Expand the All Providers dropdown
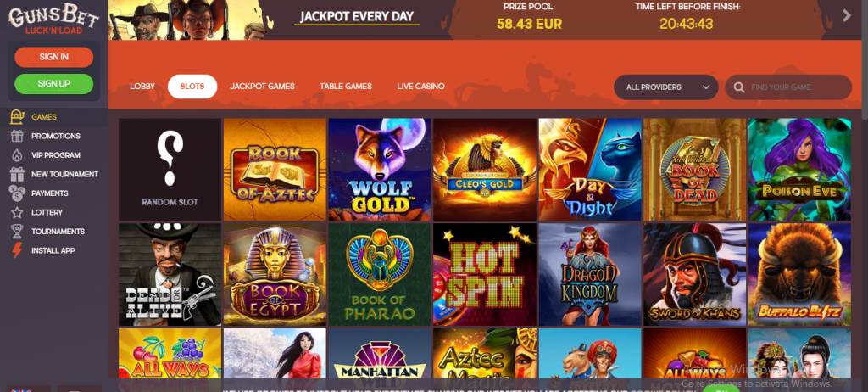This screenshot has width=868, height=392. (666, 87)
